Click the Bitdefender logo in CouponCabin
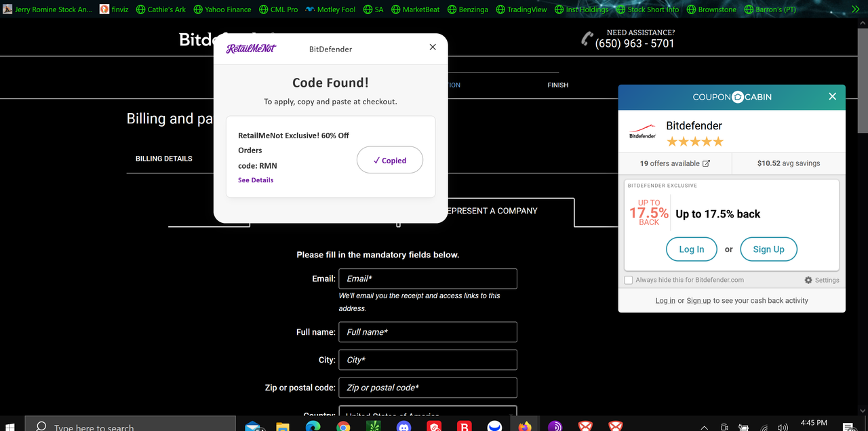868x431 pixels. coord(642,131)
